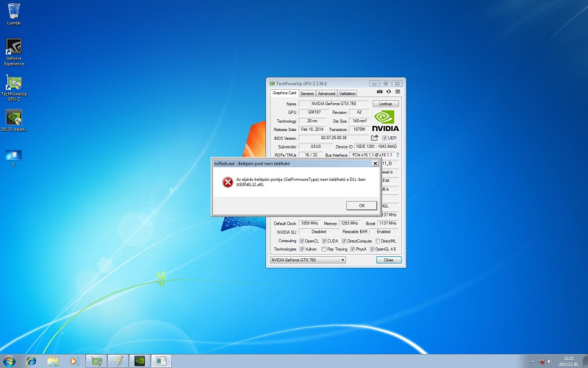Switch to the GPU-Z taskbar button
The height and width of the screenshot is (368, 588).
tap(96, 361)
